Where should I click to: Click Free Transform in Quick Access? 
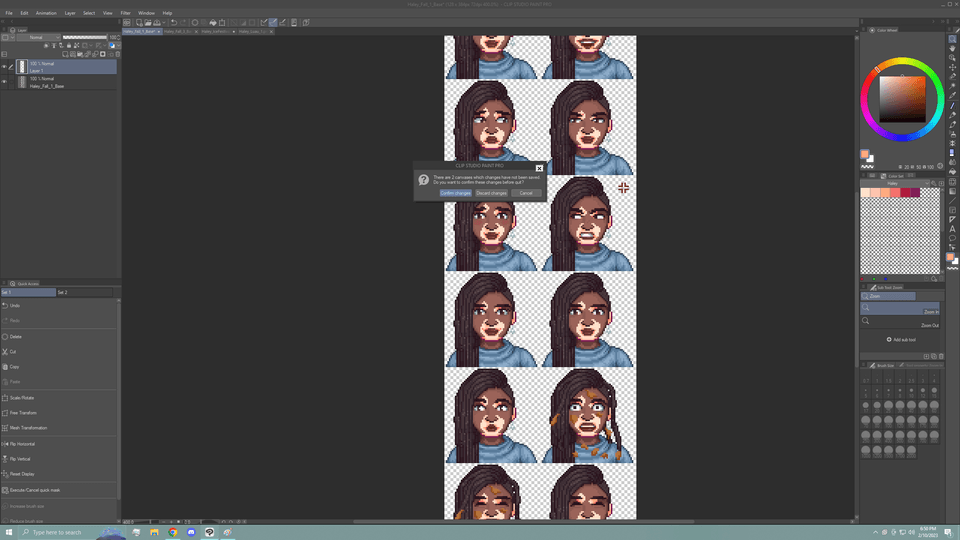(x=23, y=413)
